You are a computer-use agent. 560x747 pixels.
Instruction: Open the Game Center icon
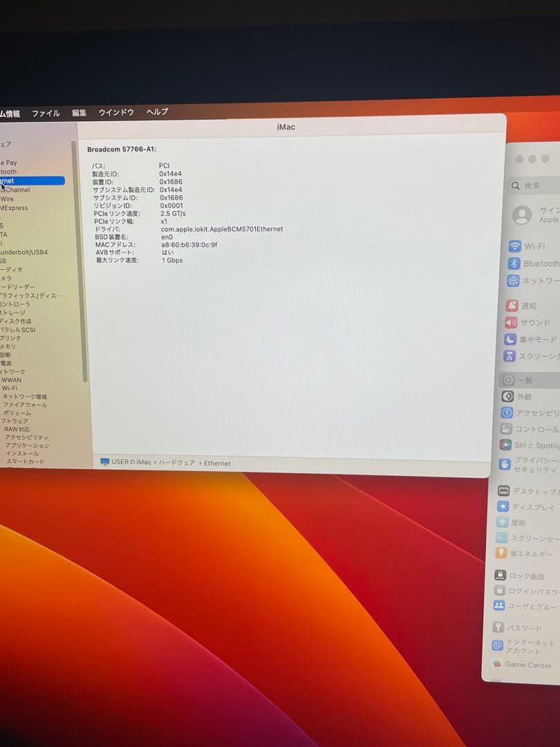(497, 664)
